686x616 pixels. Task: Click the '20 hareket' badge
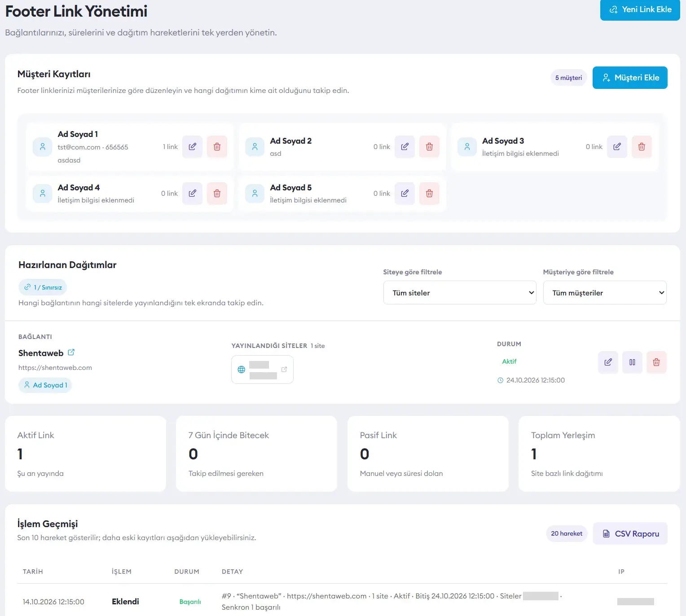tap(567, 533)
